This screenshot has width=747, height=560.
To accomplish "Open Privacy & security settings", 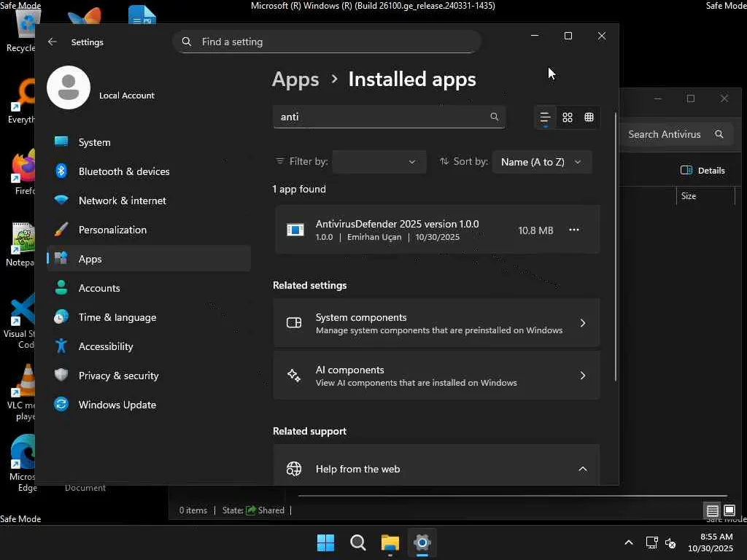I will coord(118,376).
